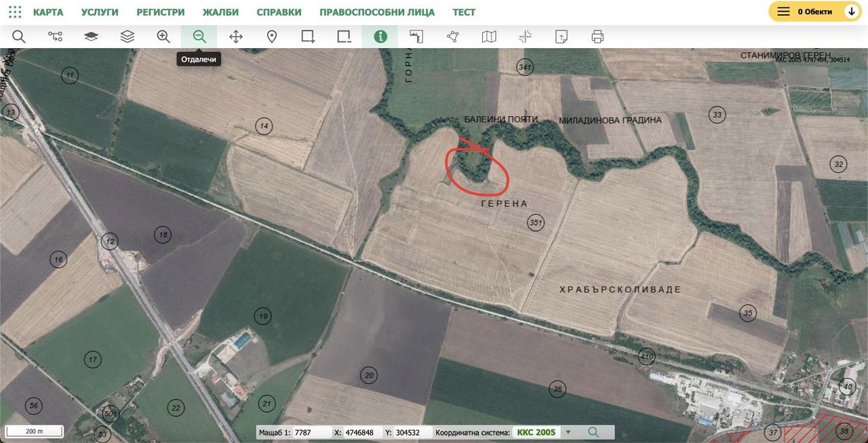Click parcel label 341 on map
This screenshot has width=868, height=443.
pyautogui.click(x=525, y=66)
